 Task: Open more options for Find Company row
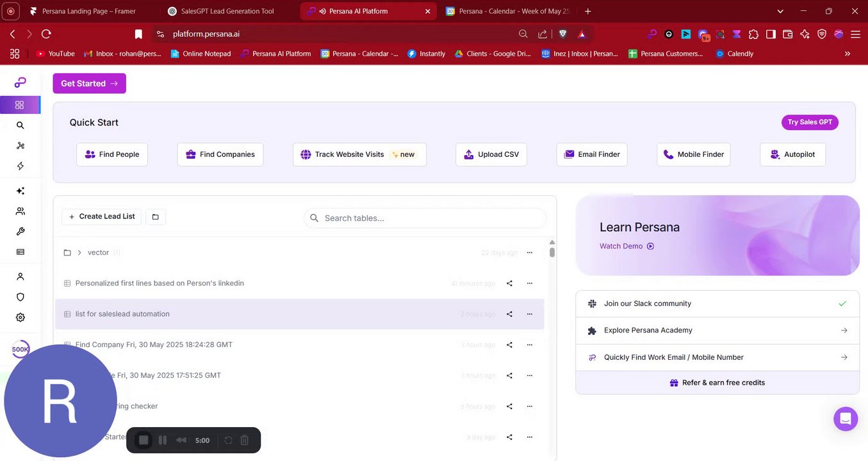(x=529, y=344)
